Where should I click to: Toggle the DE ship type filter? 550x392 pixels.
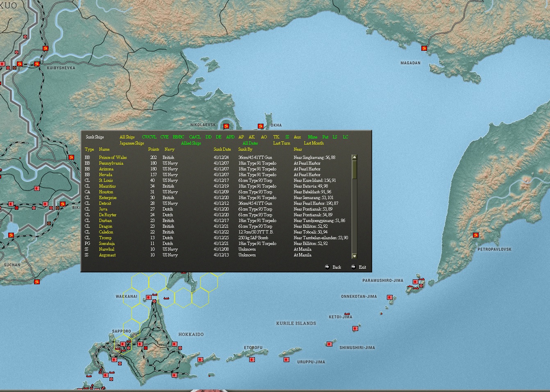click(x=218, y=137)
